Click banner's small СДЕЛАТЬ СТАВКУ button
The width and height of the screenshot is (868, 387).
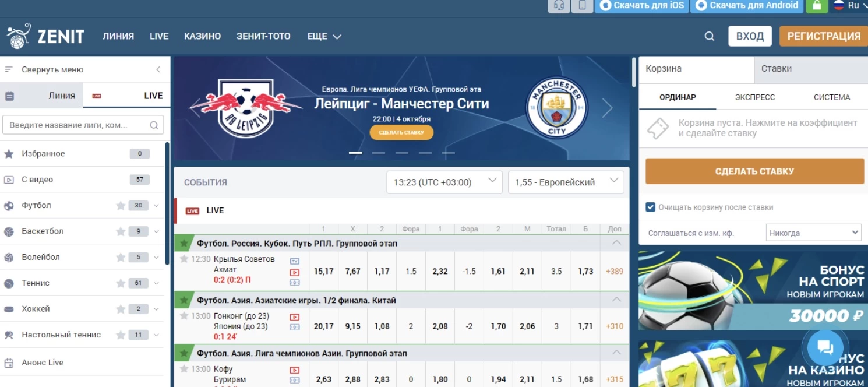click(x=401, y=132)
